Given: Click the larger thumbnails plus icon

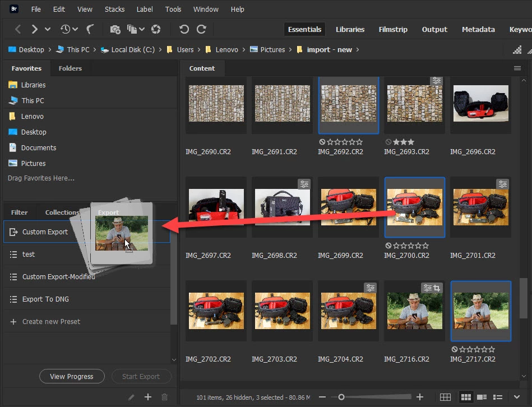Looking at the screenshot, I should [419, 397].
